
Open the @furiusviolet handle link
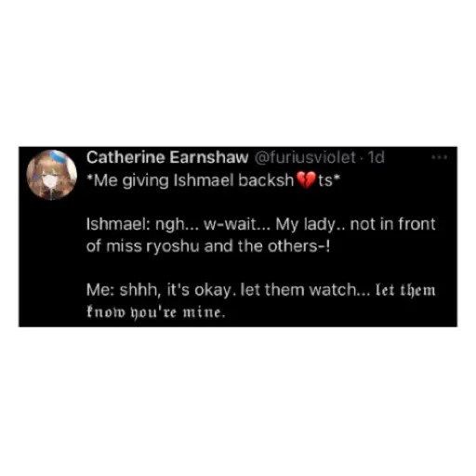pos(305,157)
